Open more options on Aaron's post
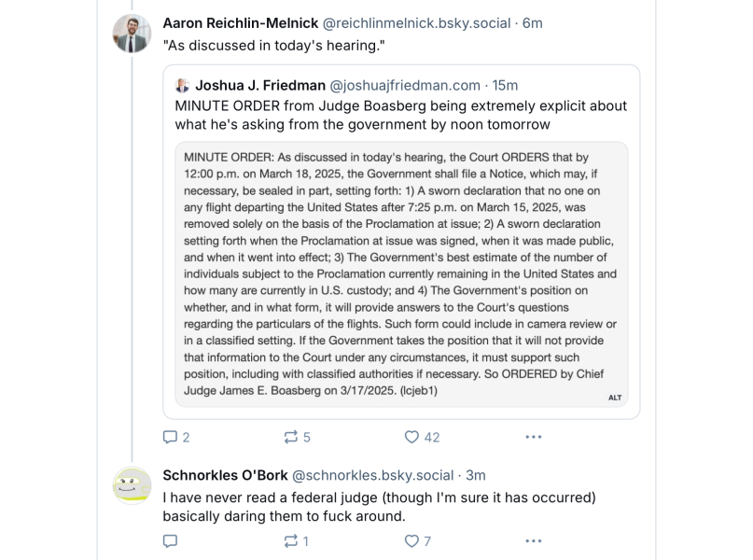Screen dimensions: 753x560 coord(533,437)
